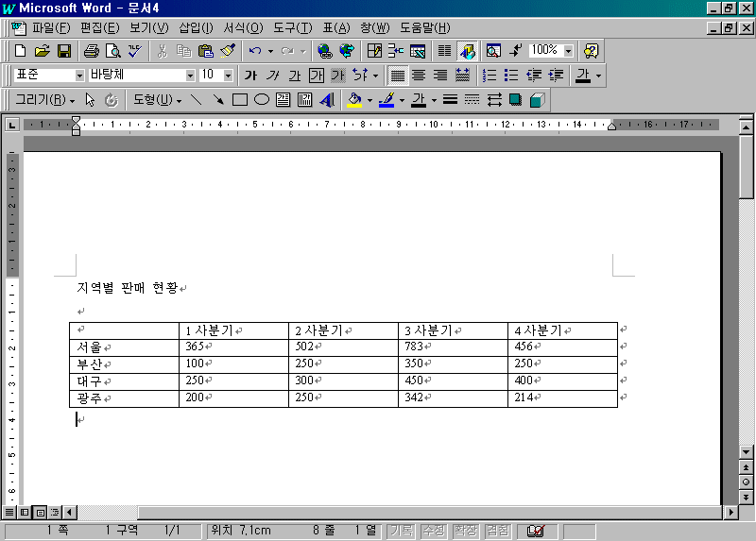Choose the Select Objects pointer
756x541 pixels.
coord(90,100)
